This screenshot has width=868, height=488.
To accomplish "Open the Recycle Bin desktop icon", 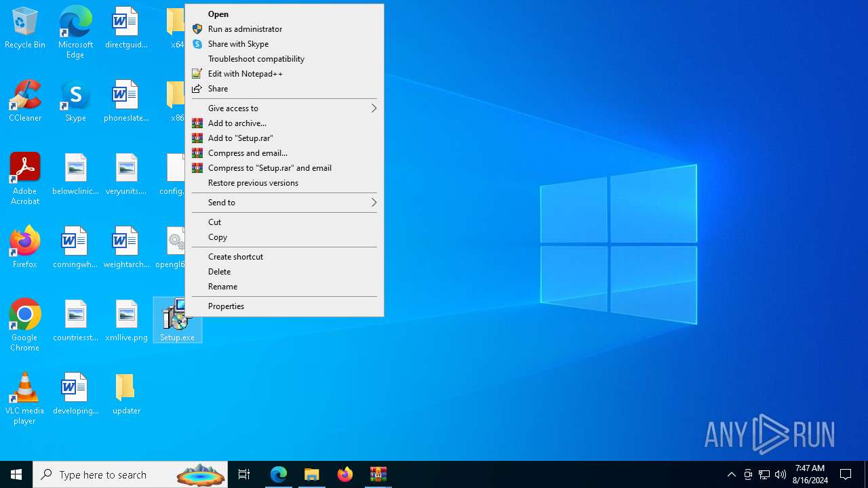I will click(x=25, y=28).
